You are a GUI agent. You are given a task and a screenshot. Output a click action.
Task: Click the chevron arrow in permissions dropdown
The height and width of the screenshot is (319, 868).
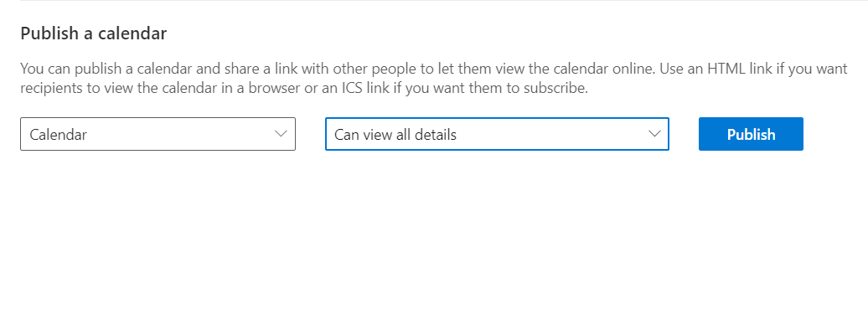click(x=654, y=134)
